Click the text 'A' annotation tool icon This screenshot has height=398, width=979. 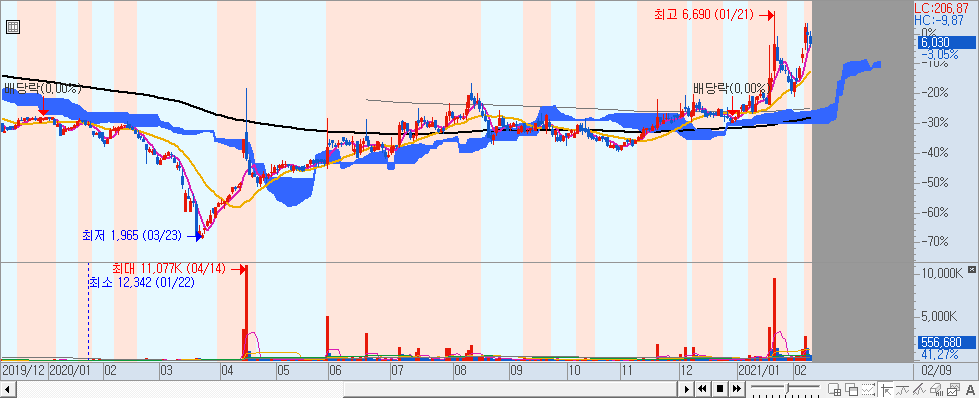tap(970, 389)
